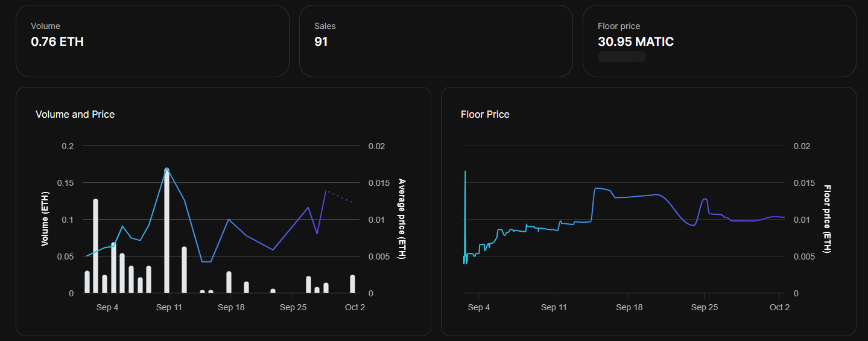Screen dimensions: 868x341
Task: Click the Sep 18 label on Floor Price chart
Action: [629, 307]
